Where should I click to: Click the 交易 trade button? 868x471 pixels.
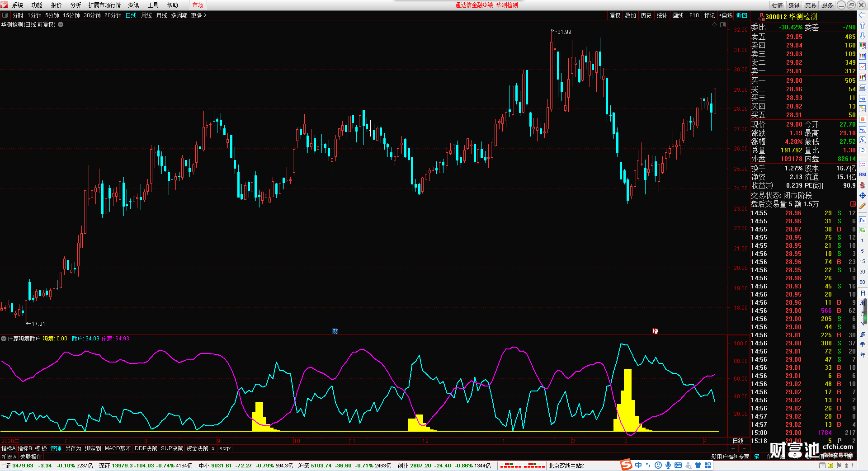click(x=811, y=5)
